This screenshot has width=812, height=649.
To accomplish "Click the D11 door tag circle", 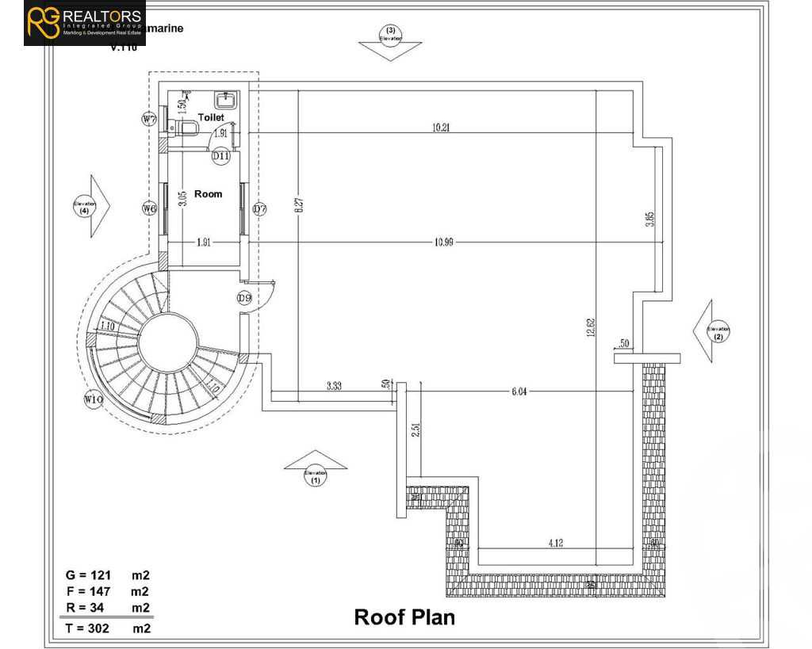I will pos(221,156).
